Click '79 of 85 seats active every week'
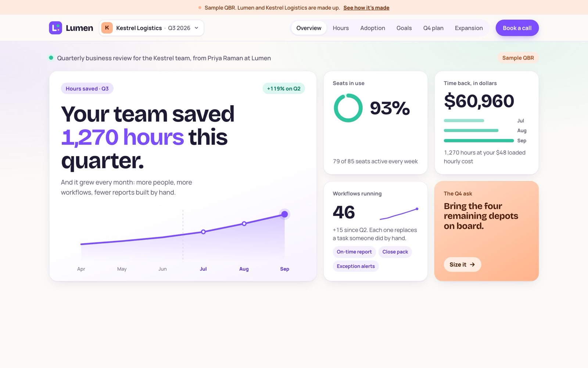Screen dimensions: 588x368 coord(375,161)
